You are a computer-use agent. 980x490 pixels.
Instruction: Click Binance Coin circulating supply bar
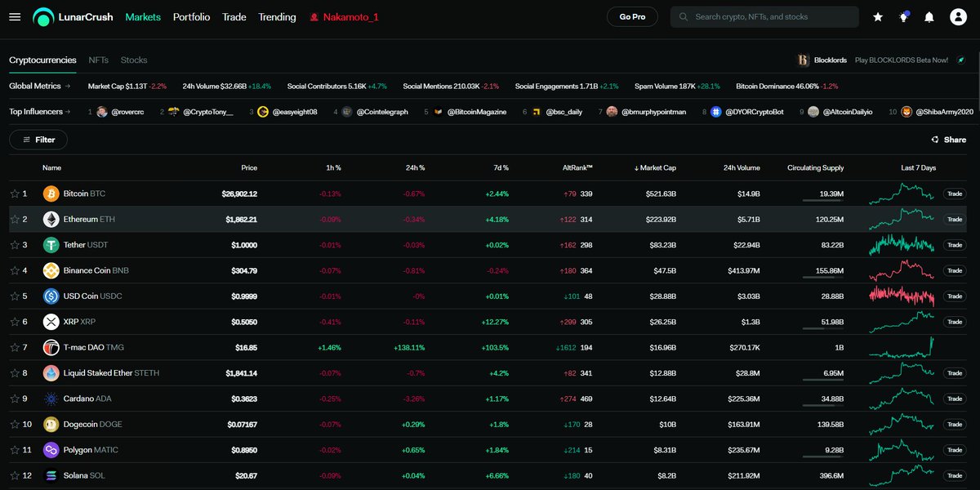pyautogui.click(x=823, y=278)
